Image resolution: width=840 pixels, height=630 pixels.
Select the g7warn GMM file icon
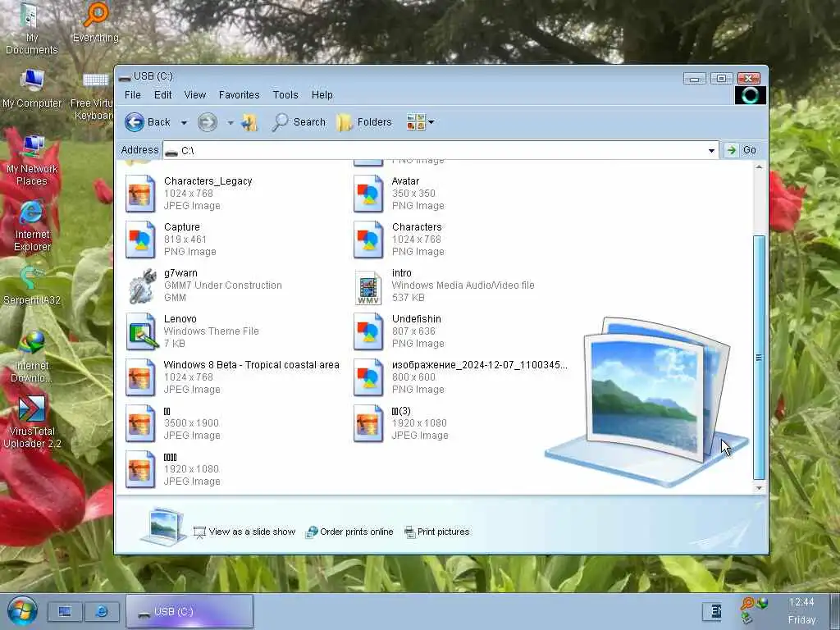[x=141, y=286]
